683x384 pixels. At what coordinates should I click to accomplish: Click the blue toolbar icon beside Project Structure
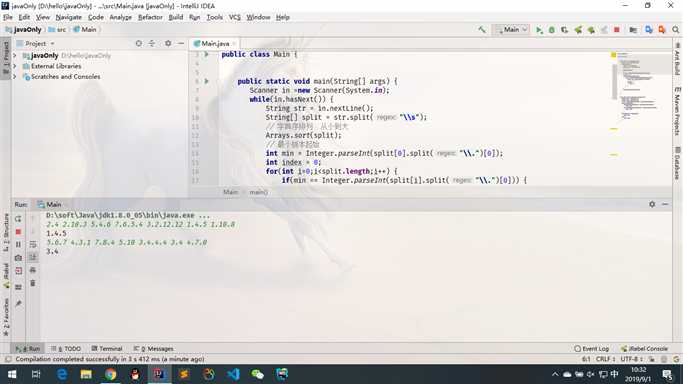(649, 30)
